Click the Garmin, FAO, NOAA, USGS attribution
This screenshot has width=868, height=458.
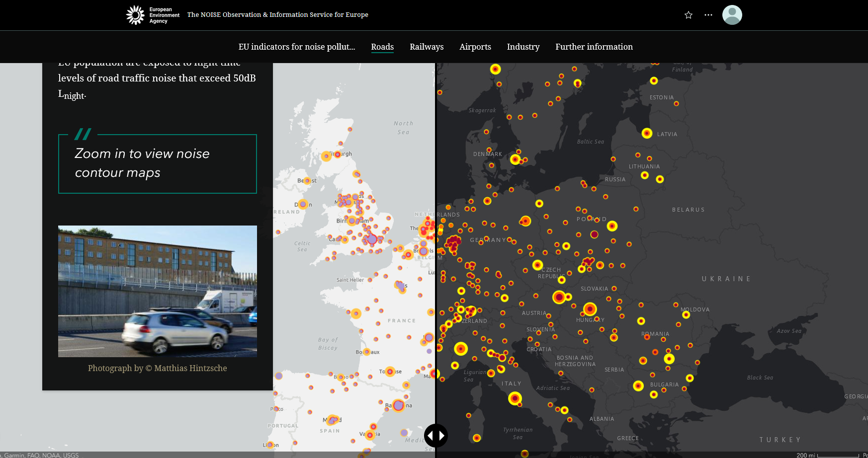(41, 455)
